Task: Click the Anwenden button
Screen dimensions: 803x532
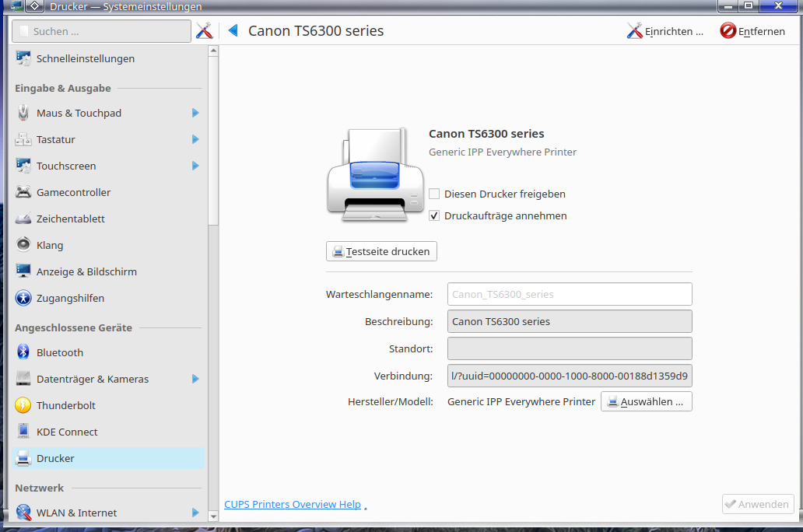Action: (x=758, y=504)
